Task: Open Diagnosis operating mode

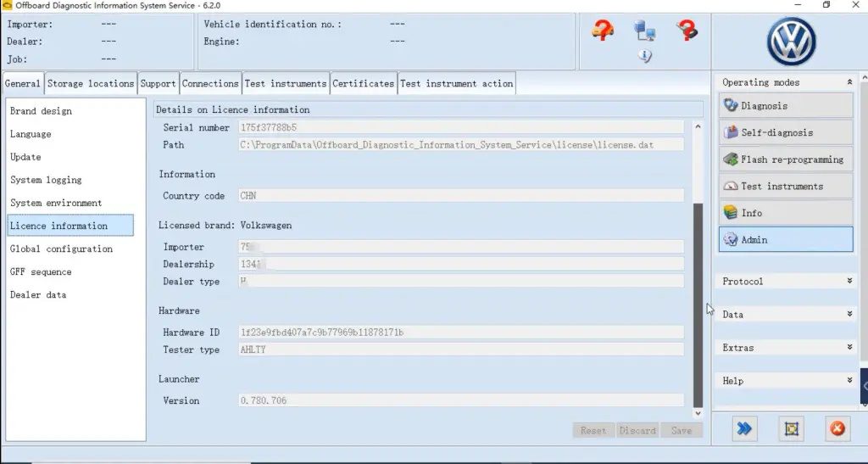Action: [786, 106]
